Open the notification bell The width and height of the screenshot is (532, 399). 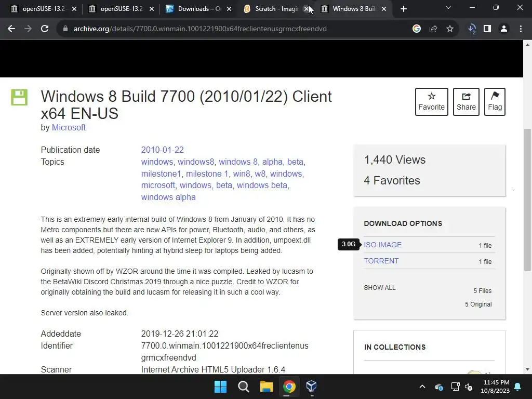coord(518,387)
